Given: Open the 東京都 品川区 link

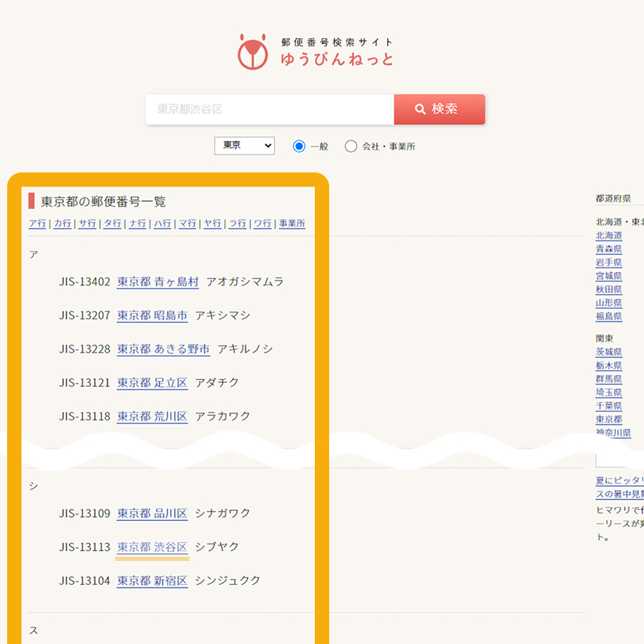Looking at the screenshot, I should [152, 514].
